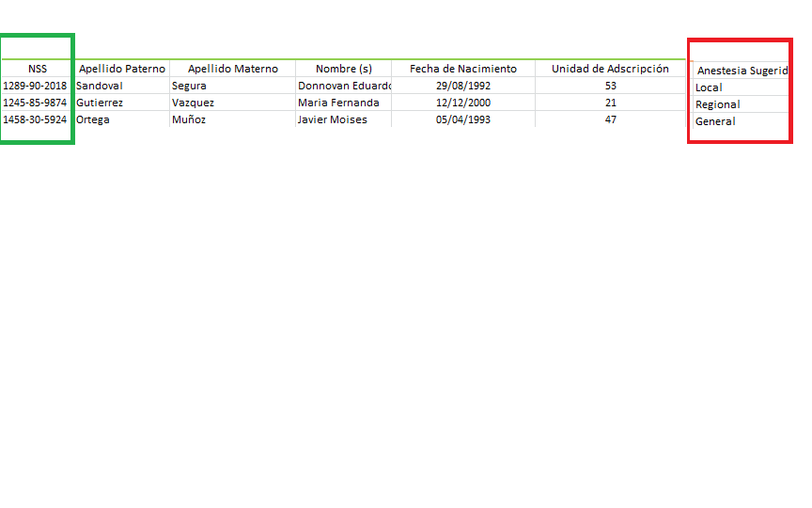Click the Apellido Paterno header cell

122,69
